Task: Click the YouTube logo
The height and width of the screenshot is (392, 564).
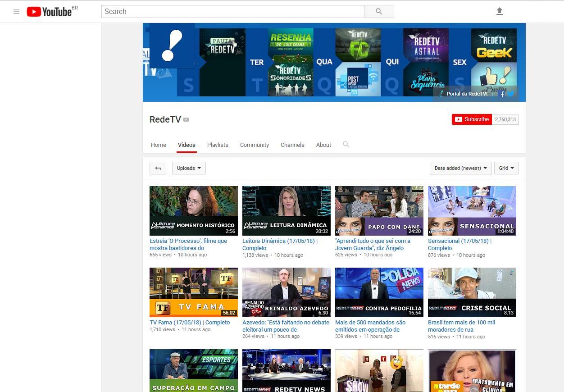Action: (49, 12)
